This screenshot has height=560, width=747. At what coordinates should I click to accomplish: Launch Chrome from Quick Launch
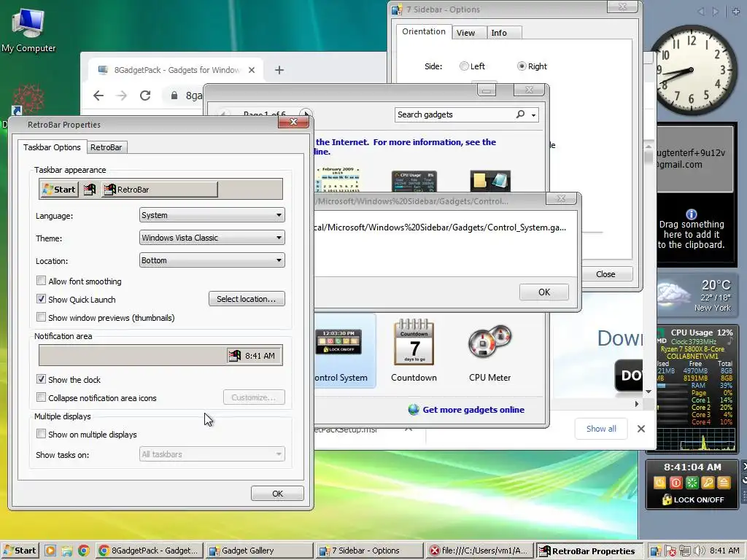tap(84, 551)
